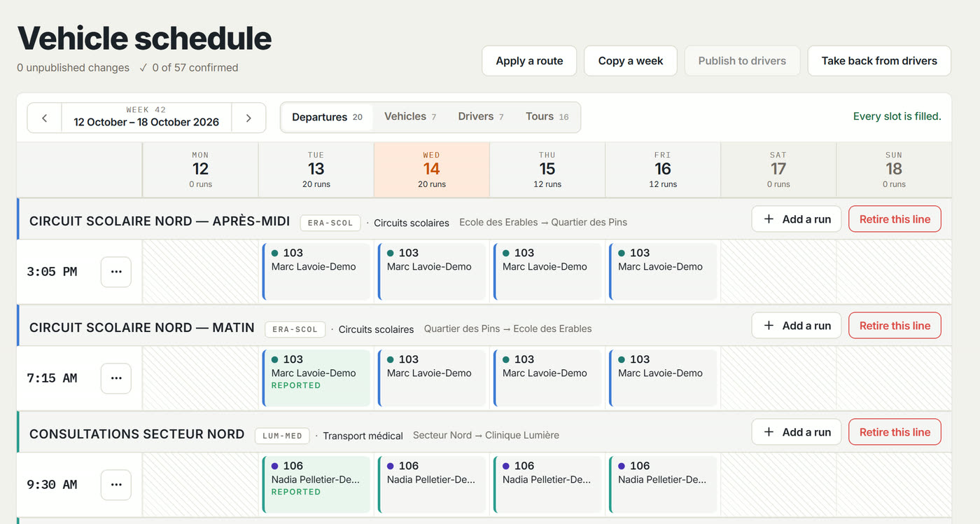Select the Departures tab
980x524 pixels.
click(327, 117)
